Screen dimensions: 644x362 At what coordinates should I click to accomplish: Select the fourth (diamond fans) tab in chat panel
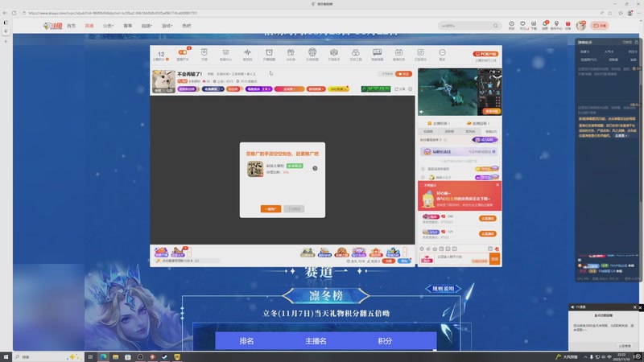[491, 131]
